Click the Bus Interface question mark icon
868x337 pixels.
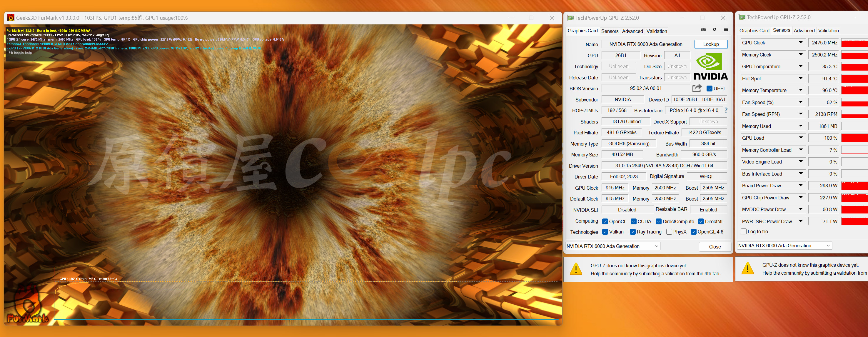(726, 110)
